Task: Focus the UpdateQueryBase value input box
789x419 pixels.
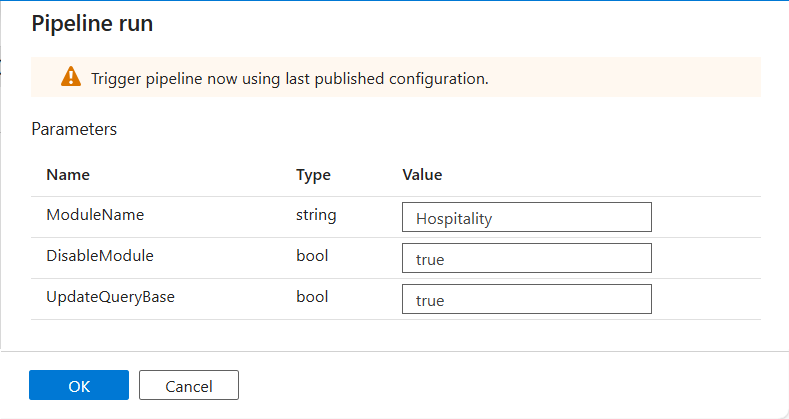Action: tap(526, 299)
